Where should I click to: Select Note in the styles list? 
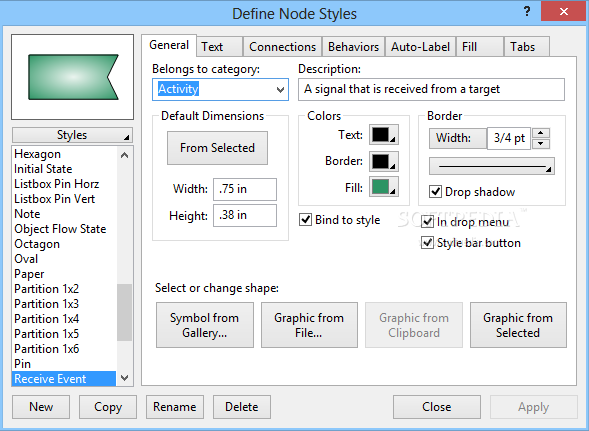64,214
